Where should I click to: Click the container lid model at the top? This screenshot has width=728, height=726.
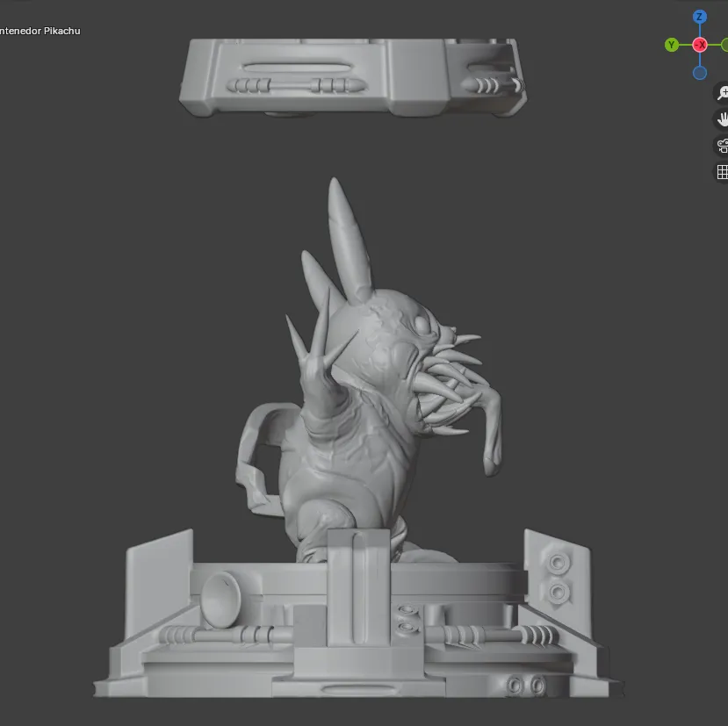pos(353,77)
